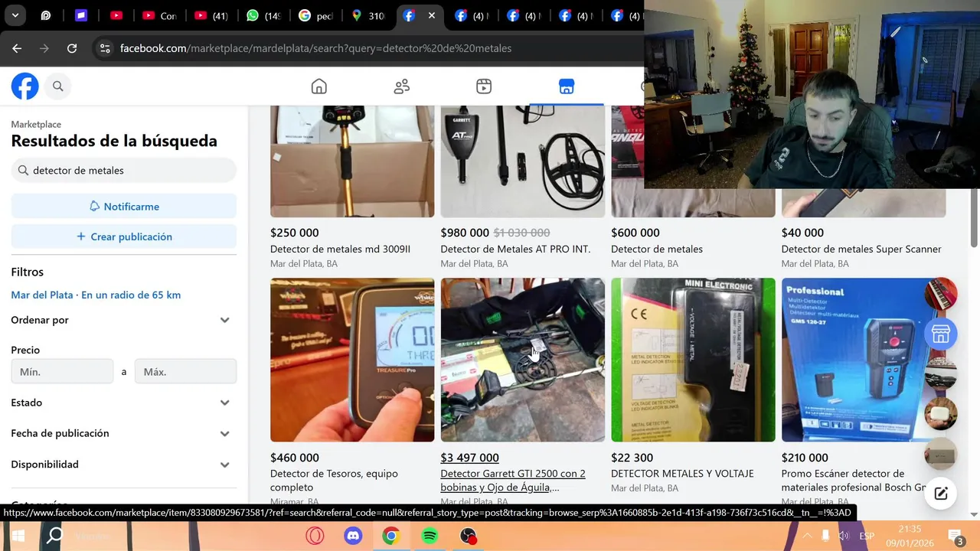Click the Marketplace breadcrumb label
This screenshot has width=980, height=551.
(36, 124)
